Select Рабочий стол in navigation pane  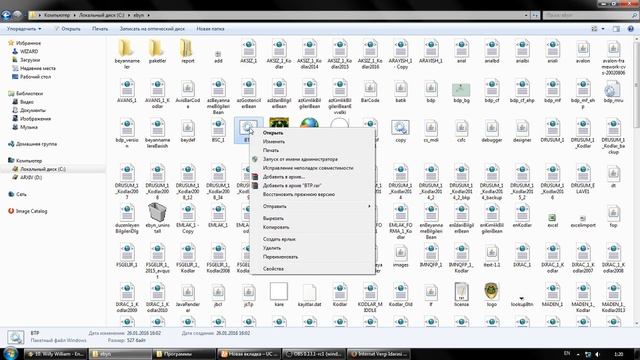point(35,77)
